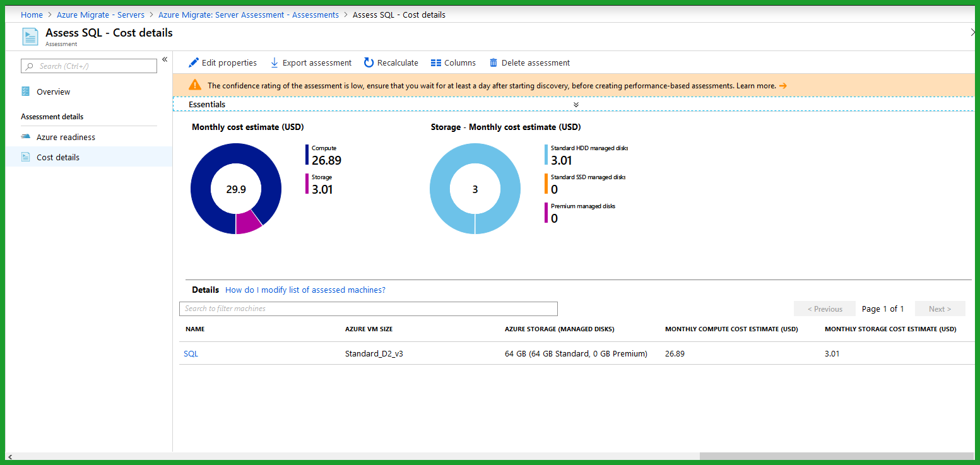The height and width of the screenshot is (465, 980).
Task: Click the Columns grid icon
Action: [435, 62]
